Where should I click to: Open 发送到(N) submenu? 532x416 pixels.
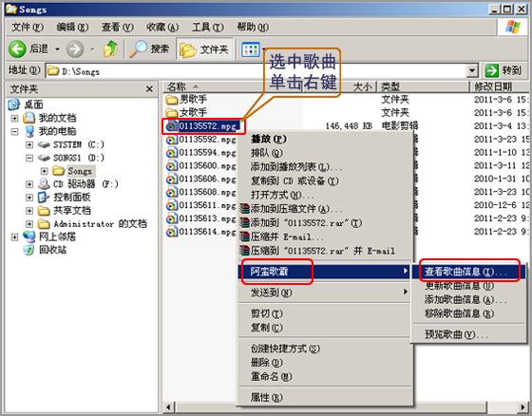tap(325, 293)
